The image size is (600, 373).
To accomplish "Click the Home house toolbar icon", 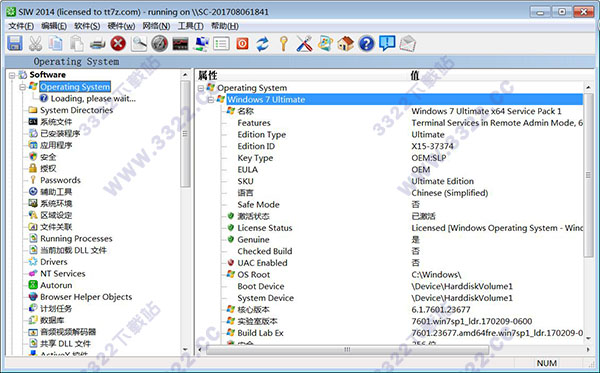I will tap(346, 44).
